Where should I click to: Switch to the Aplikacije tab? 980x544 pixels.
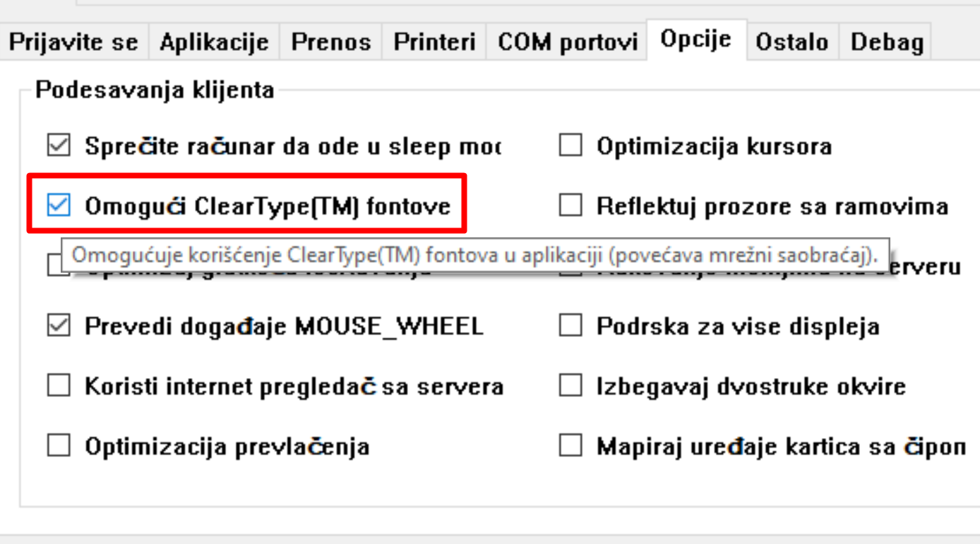tap(214, 42)
